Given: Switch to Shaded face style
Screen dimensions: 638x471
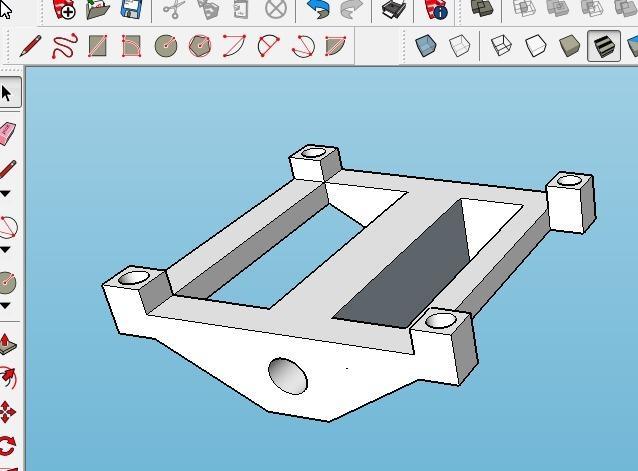Looking at the screenshot, I should coord(569,46).
